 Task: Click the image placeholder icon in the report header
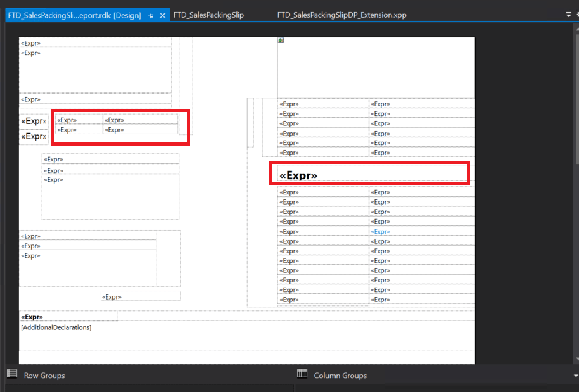280,39
